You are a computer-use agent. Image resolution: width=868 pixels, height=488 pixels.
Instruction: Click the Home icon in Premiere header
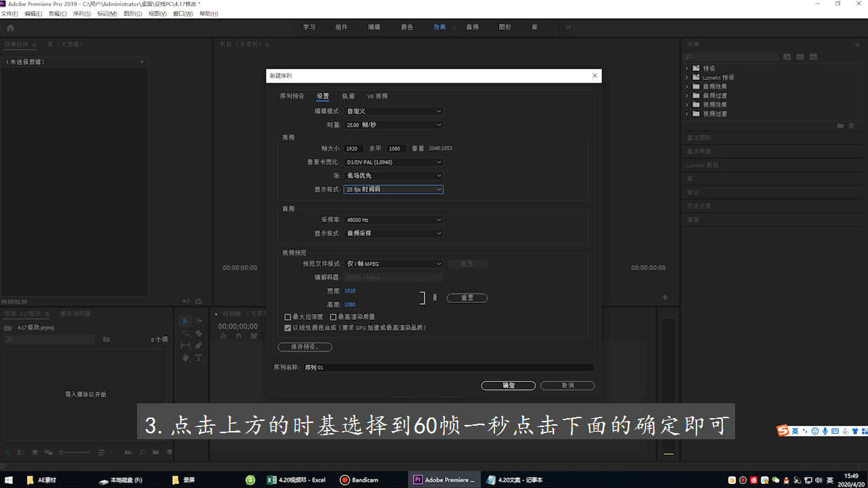coord(10,28)
